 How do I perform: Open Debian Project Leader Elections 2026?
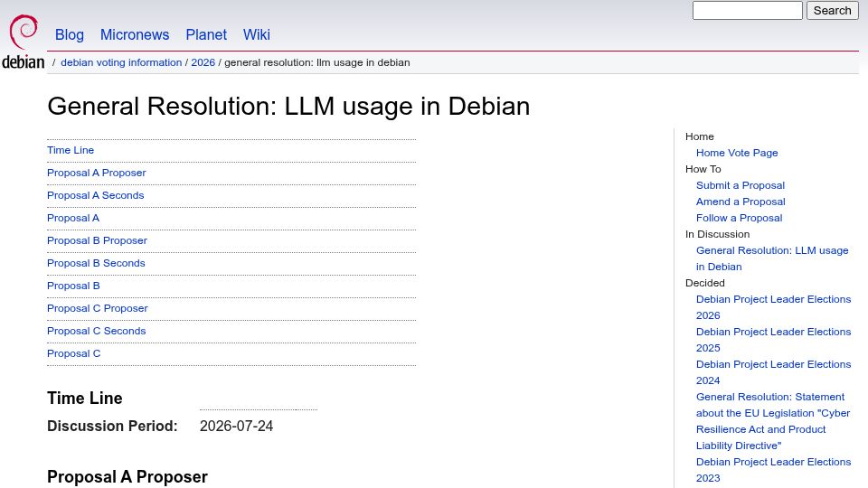click(x=773, y=307)
